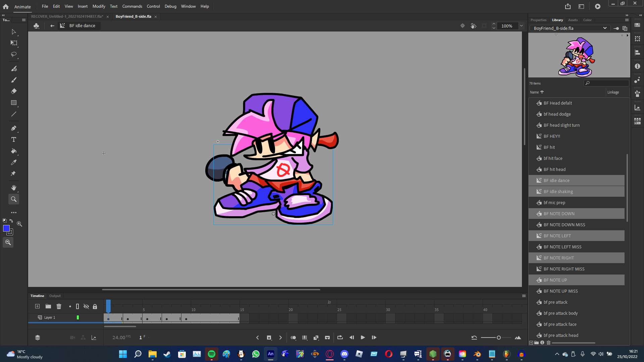Select the Hand tool
644x362 pixels.
14,188
